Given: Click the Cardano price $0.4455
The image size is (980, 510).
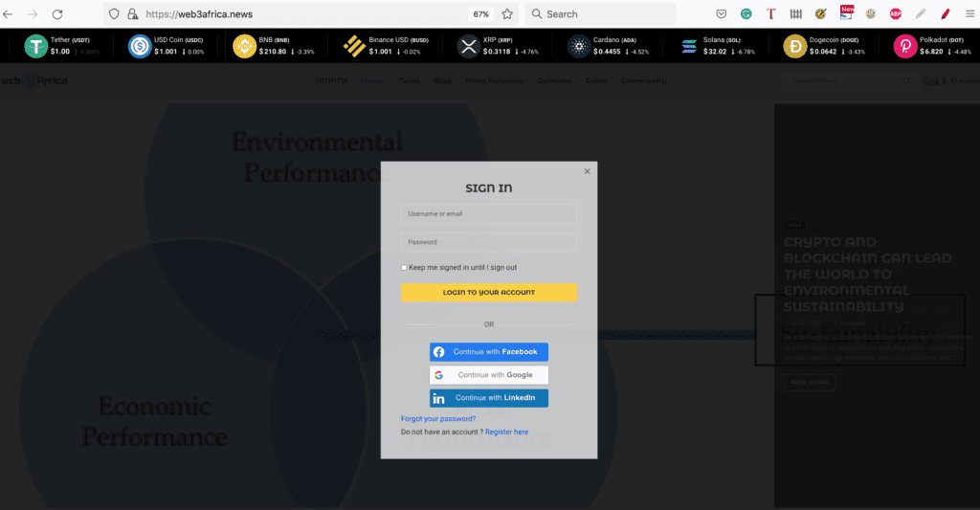Looking at the screenshot, I should click(607, 52).
